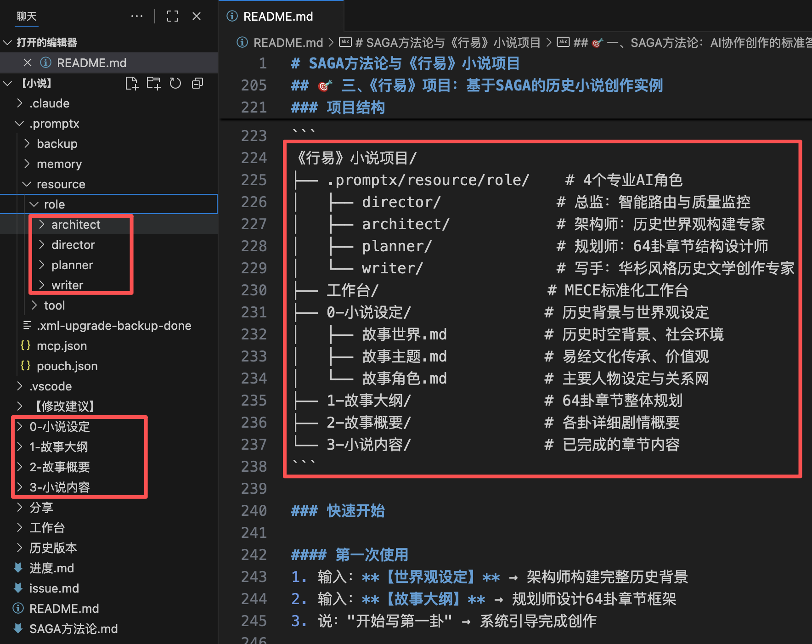Viewport: 812px width, 644px height.
Task: Open SAGA方法论.md from the file tree
Action: [x=73, y=629]
